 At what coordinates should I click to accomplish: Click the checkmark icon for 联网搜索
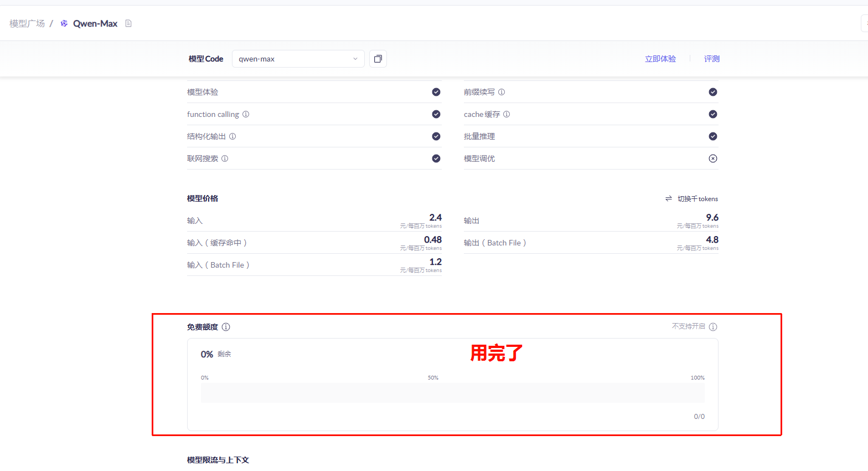(436, 158)
